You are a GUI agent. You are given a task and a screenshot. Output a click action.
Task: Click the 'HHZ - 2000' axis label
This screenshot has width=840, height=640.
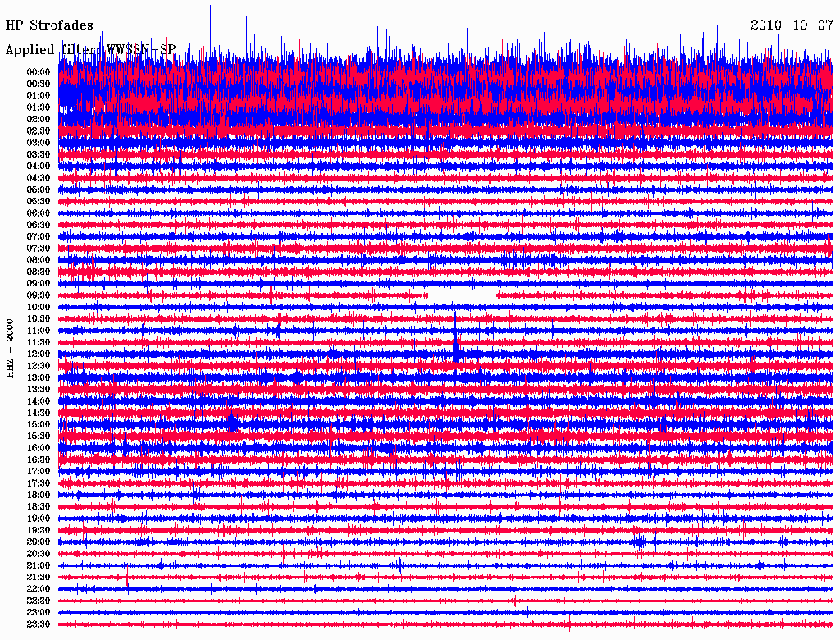pos(10,349)
